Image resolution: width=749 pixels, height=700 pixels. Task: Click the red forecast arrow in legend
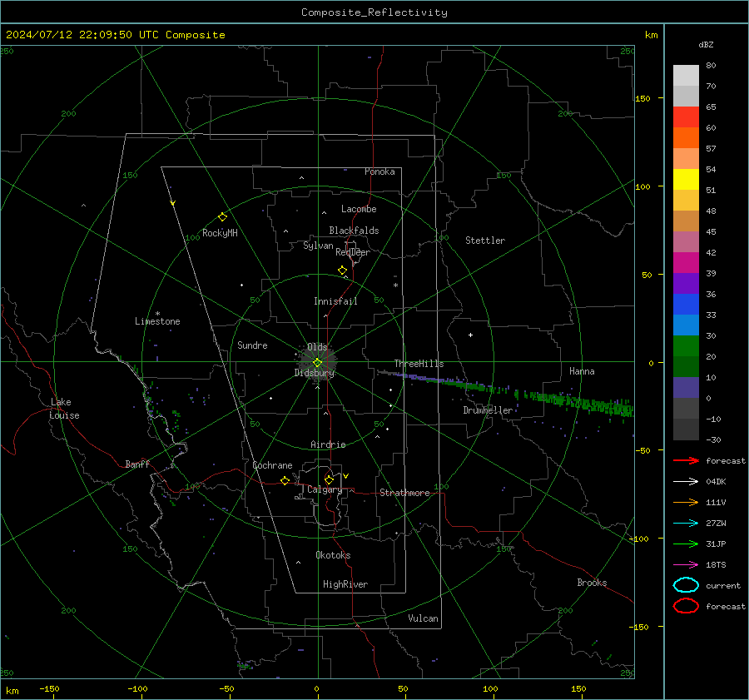point(686,460)
